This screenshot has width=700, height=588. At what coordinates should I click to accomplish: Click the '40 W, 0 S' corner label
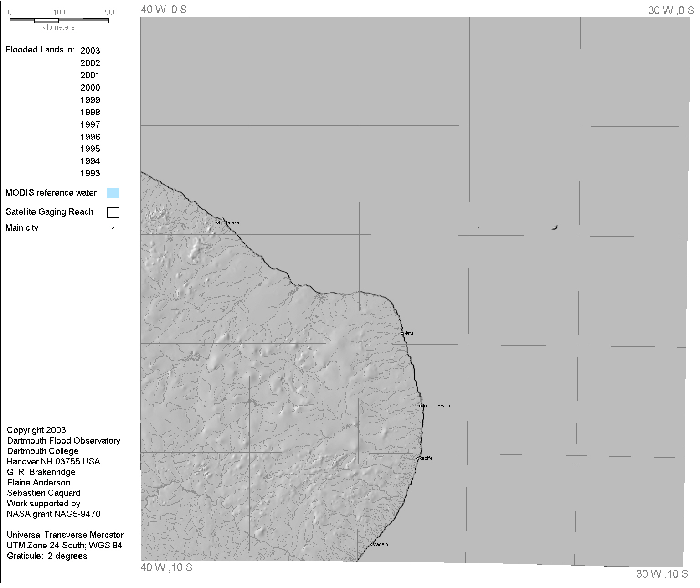point(164,10)
